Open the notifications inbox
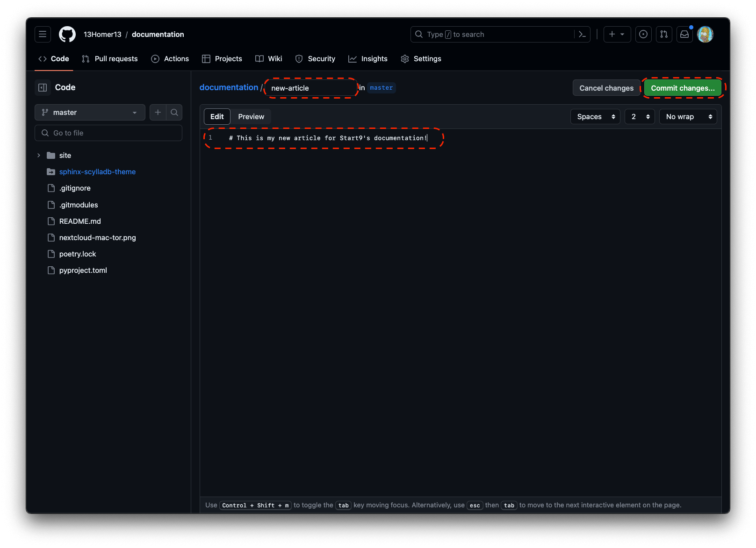Image resolution: width=756 pixels, height=548 pixels. pyautogui.click(x=684, y=34)
